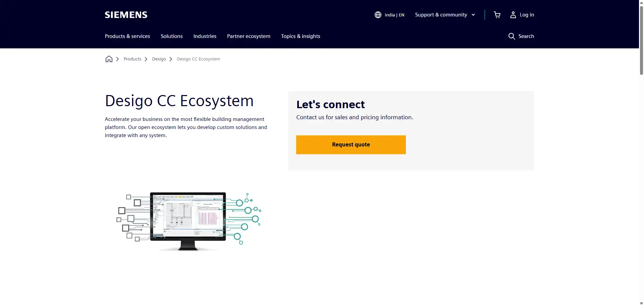
Task: Navigate to Products breadcrumb
Action: coord(132,59)
